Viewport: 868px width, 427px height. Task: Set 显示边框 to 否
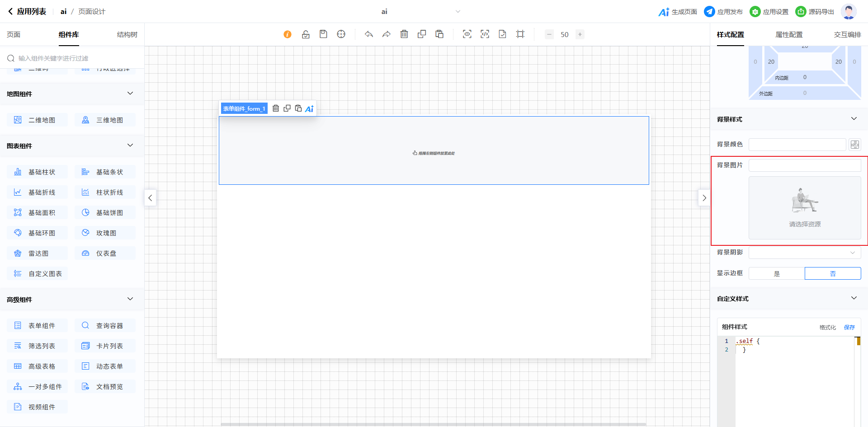point(833,273)
